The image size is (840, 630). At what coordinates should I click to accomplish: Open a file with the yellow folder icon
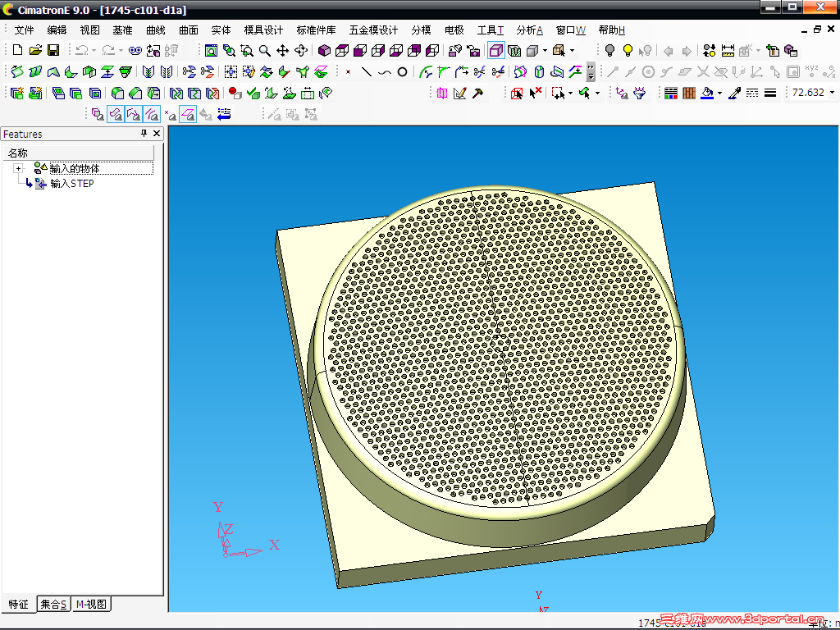[35, 50]
